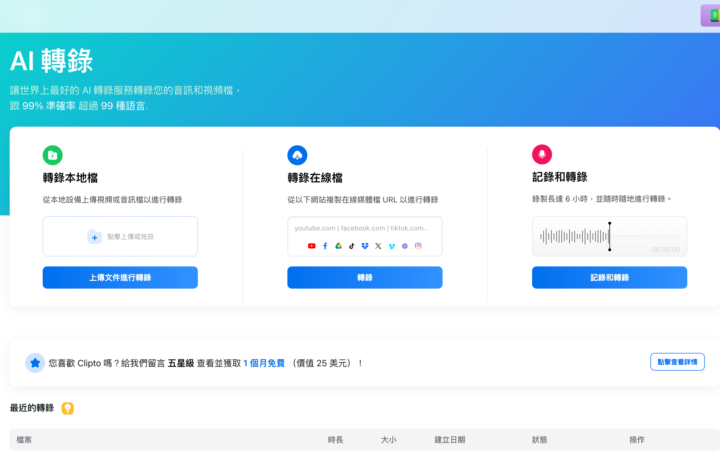Click the 五星級 bold text
This screenshot has height=458, width=720.
181,363
